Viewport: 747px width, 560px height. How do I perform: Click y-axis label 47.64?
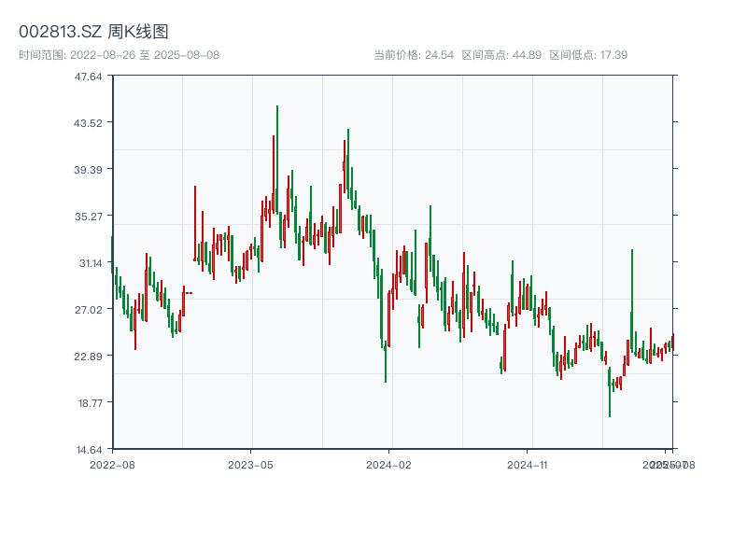88,77
